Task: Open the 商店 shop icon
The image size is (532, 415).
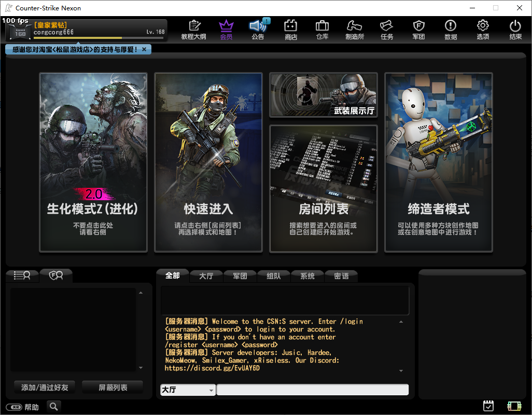Action: point(290,30)
